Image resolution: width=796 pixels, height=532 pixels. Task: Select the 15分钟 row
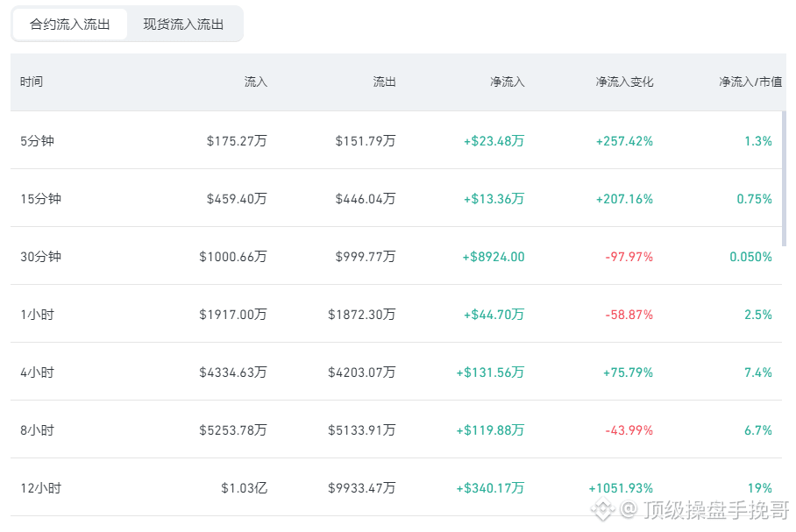396,198
